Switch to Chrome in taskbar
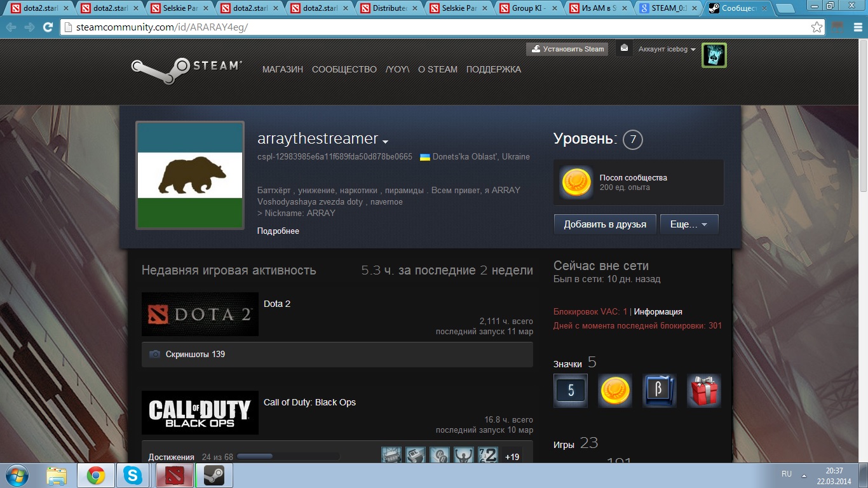Image resolution: width=868 pixels, height=488 pixels. pos(96,475)
